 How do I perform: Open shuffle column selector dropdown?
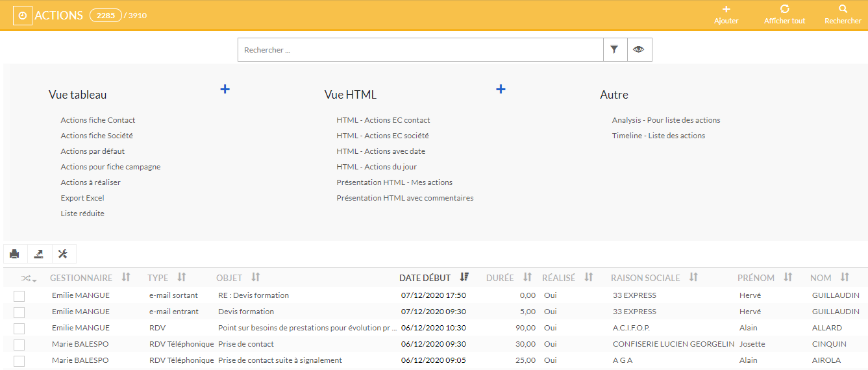28,278
